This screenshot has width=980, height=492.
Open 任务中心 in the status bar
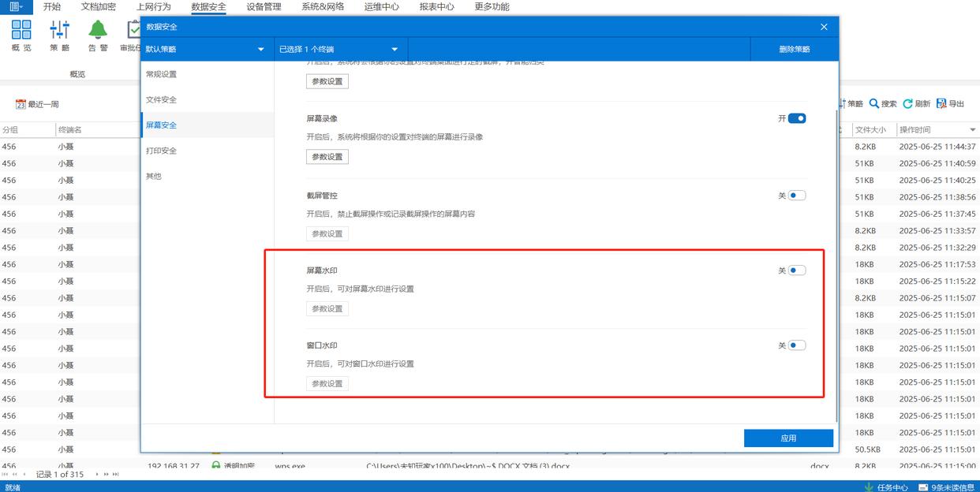[886, 487]
